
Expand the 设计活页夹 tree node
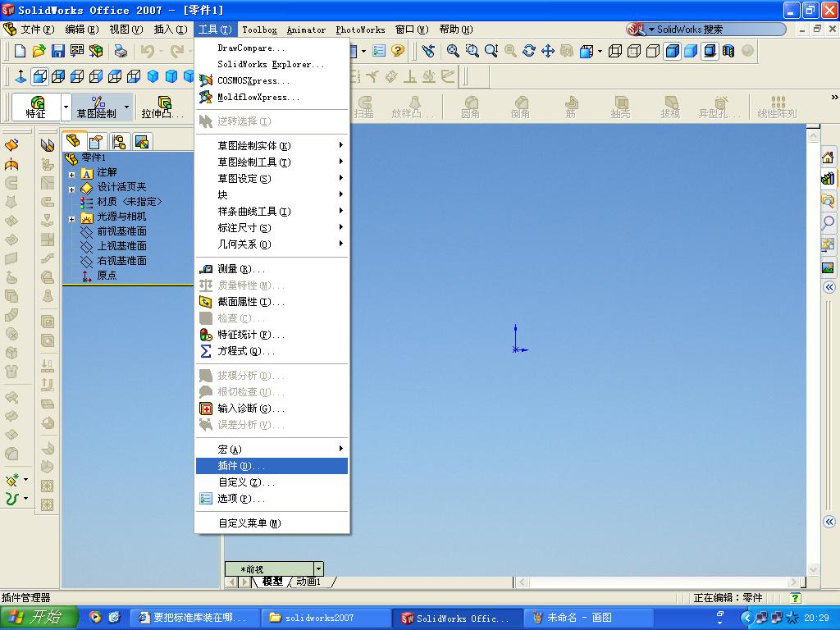click(72, 189)
